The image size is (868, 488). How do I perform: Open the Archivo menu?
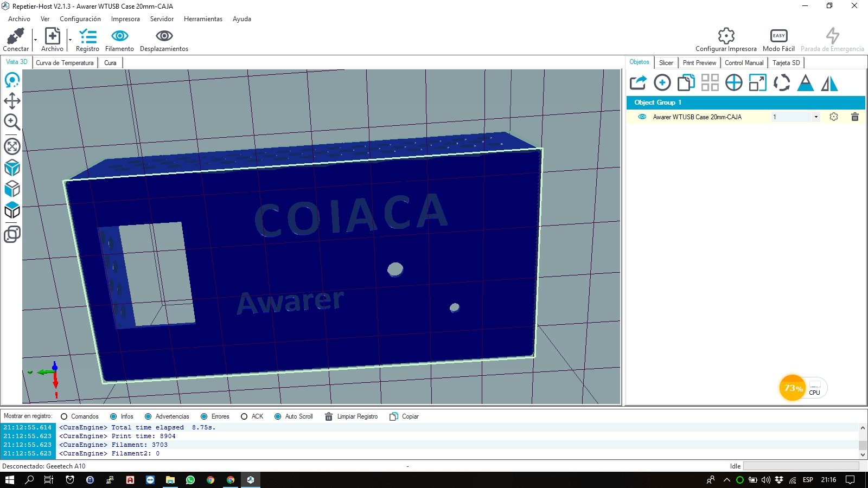19,19
